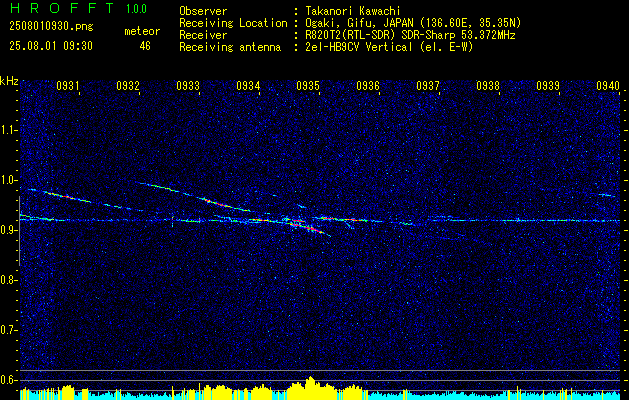The width and height of the screenshot is (629, 400).
Task: Click the 0933 time marker
Action: 188,85
